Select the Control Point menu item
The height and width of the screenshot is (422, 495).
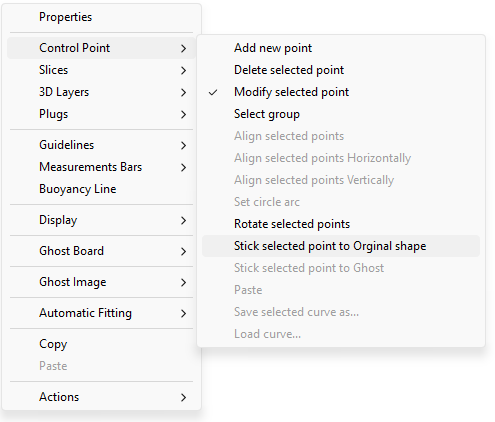[101, 48]
